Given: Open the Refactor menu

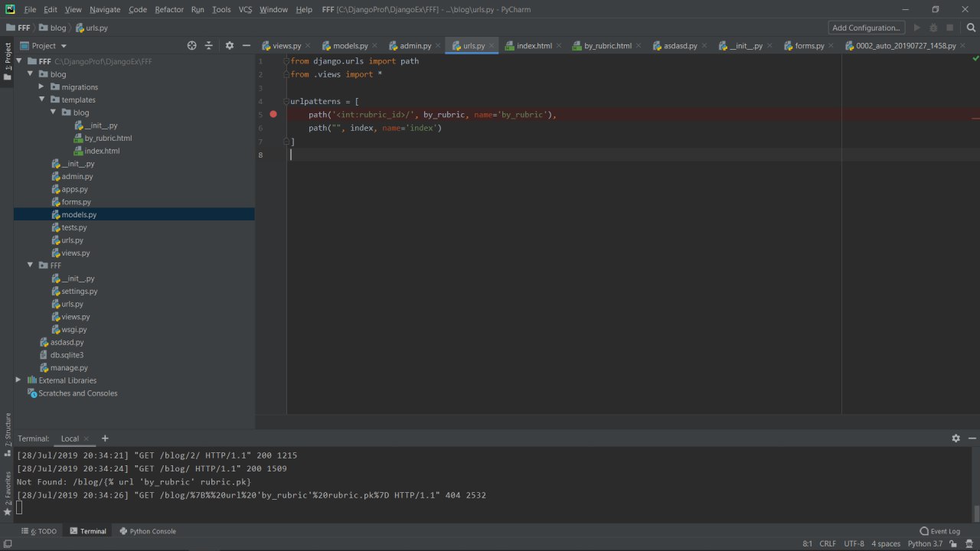Looking at the screenshot, I should 168,9.
